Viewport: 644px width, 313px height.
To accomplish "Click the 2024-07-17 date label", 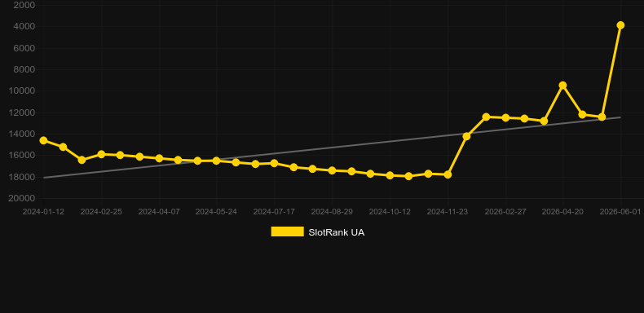I will [275, 212].
